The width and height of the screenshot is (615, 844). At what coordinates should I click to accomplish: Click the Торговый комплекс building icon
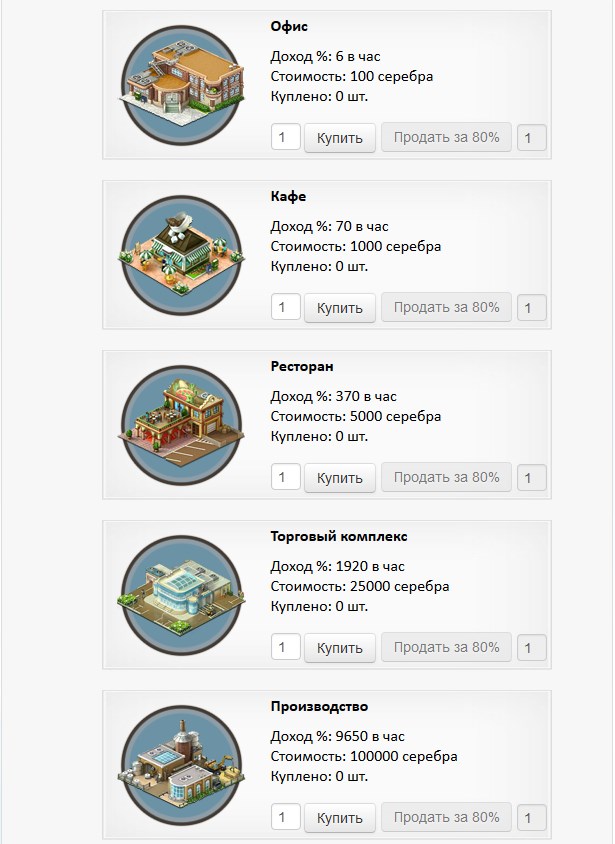tap(181, 595)
